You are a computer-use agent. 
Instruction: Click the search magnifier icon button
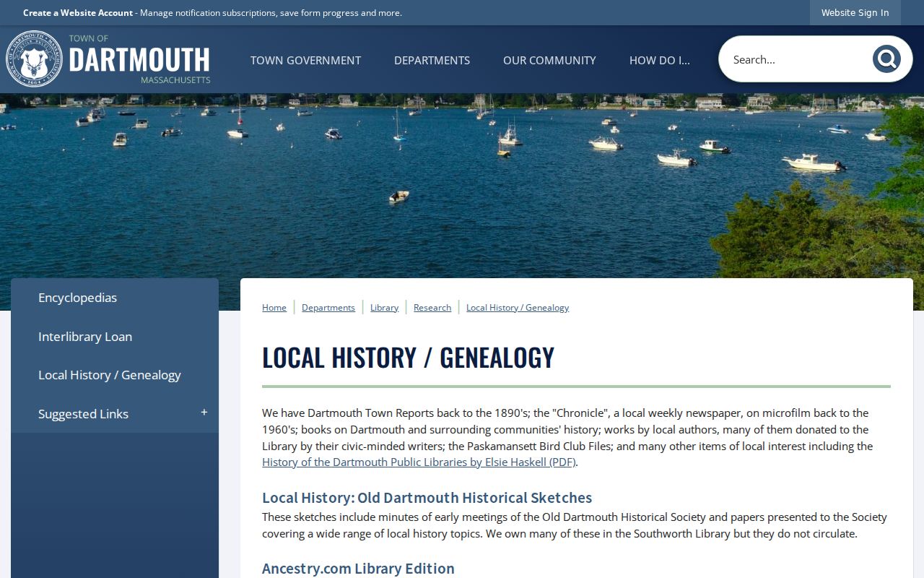click(886, 59)
